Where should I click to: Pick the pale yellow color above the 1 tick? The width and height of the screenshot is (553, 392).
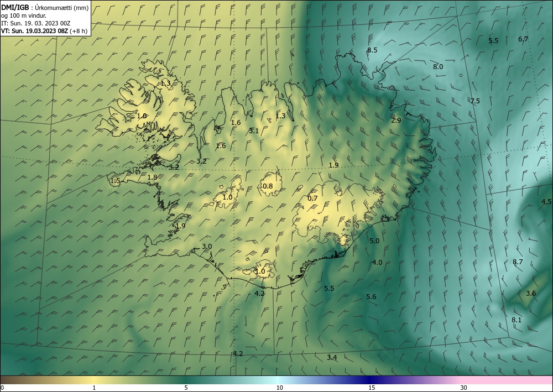(x=94, y=380)
